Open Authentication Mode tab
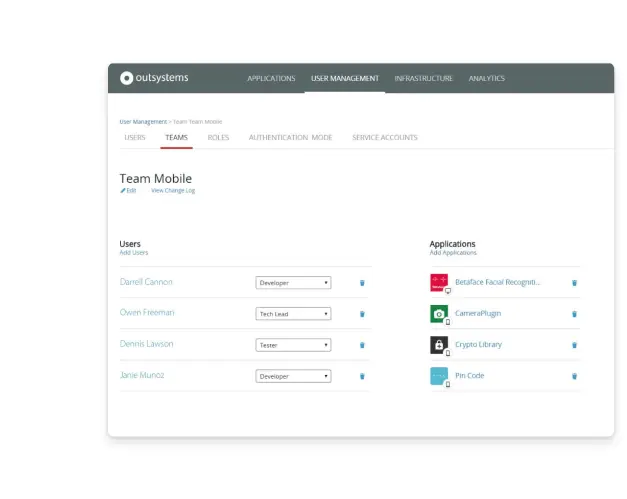Viewport: 627px width, 499px height. (x=290, y=138)
